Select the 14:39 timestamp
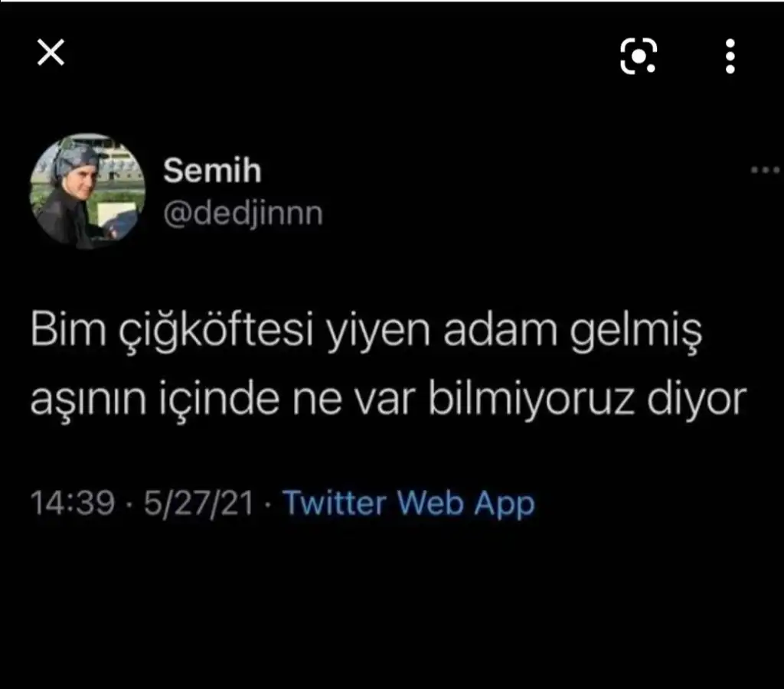This screenshot has width=784, height=689. (73, 502)
